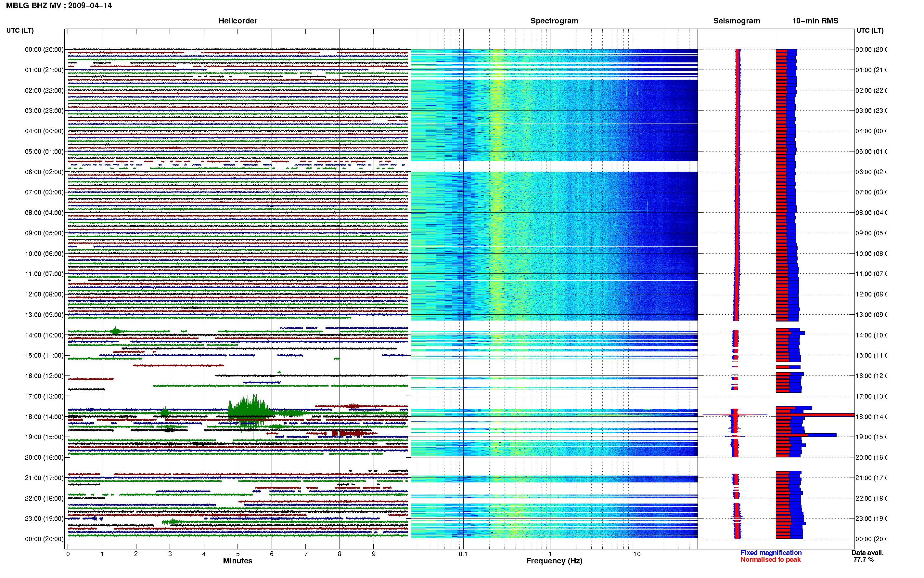Click the left '20:00 (16:00)' time label
Image resolution: width=924 pixels, height=578 pixels.
tap(44, 458)
